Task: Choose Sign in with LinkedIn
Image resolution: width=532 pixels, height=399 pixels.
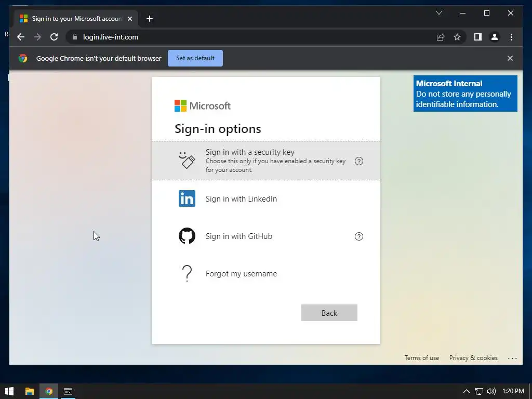Action: click(x=265, y=198)
